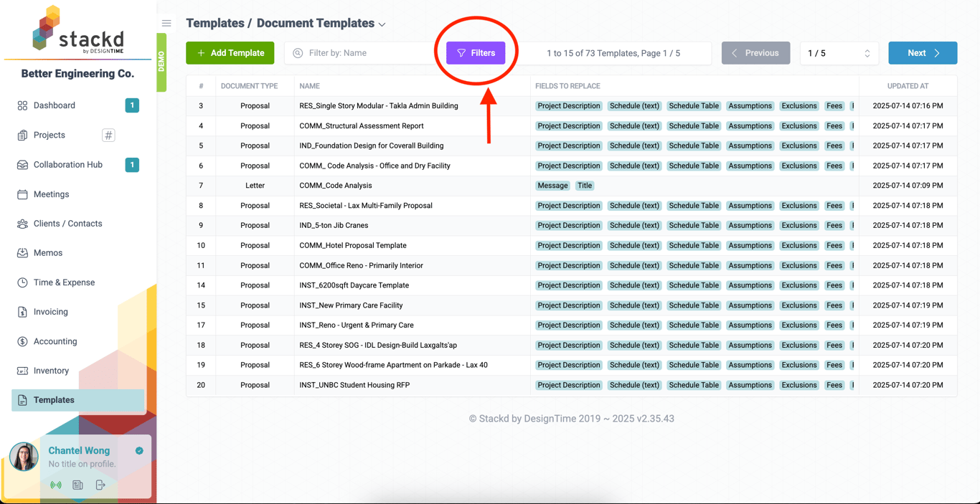Click the Add Template button
980x504 pixels.
click(x=230, y=53)
